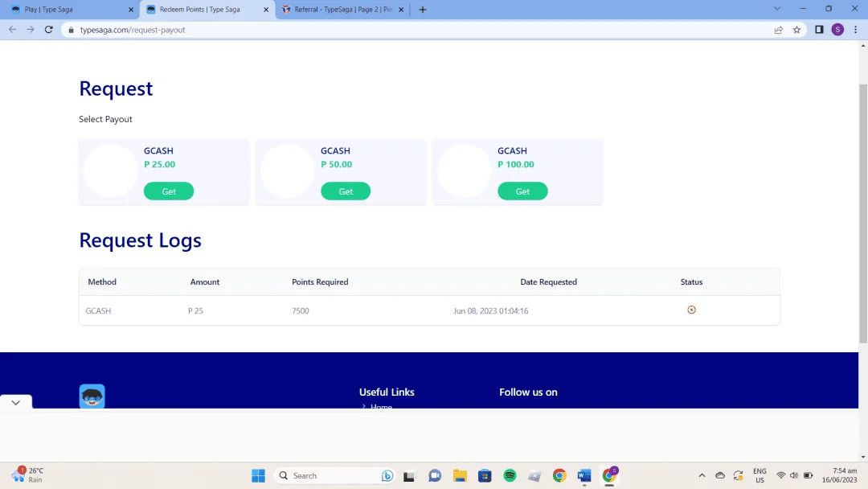Go back to previous page
868x489 pixels.
(12, 30)
